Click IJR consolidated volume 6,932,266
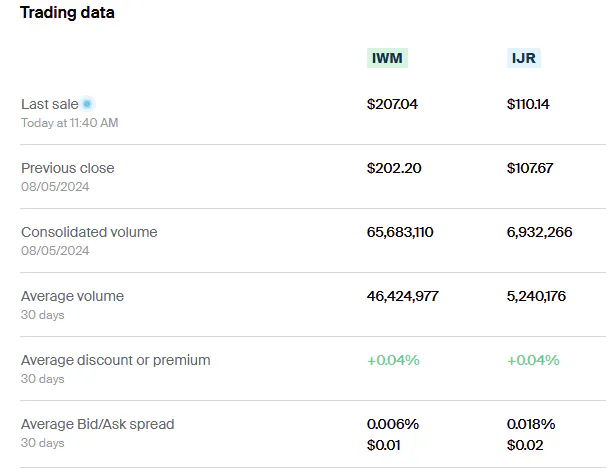The image size is (614, 475). click(x=540, y=232)
